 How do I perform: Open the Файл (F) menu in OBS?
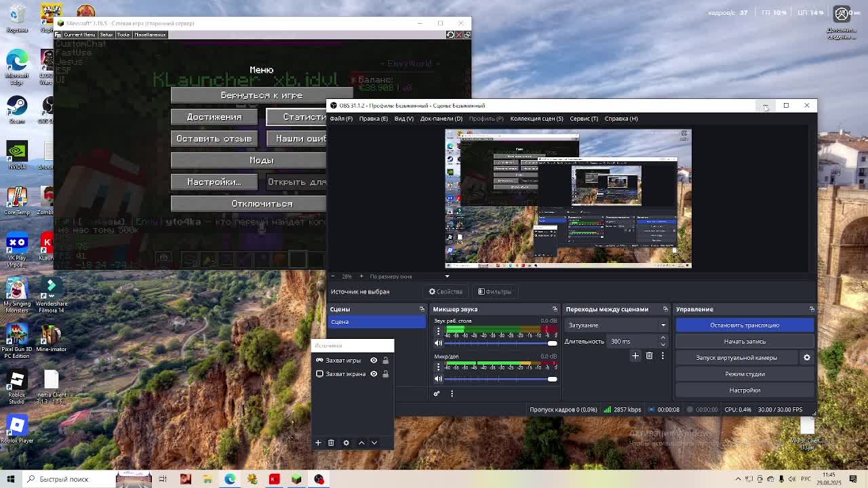(x=341, y=119)
